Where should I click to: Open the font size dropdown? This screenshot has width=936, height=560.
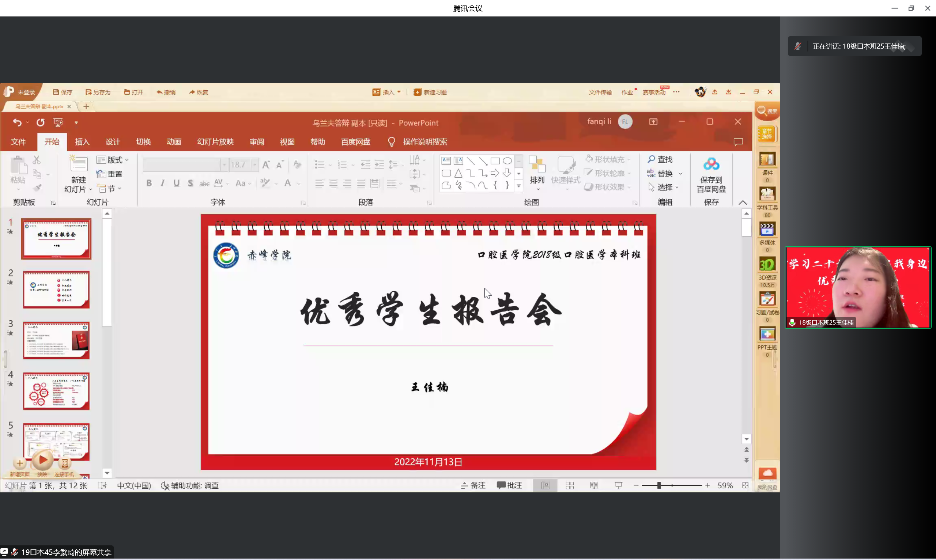[x=255, y=165]
